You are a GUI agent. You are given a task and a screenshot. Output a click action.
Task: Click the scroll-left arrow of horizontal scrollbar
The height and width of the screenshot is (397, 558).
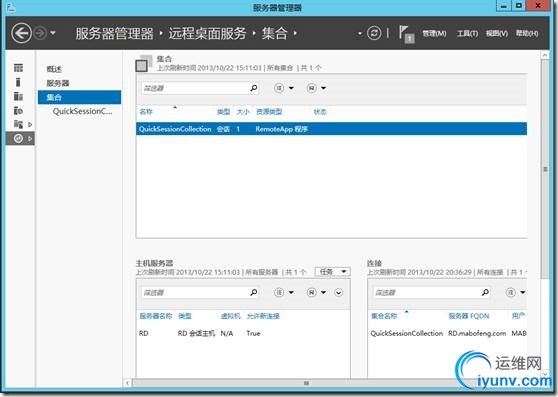click(127, 383)
